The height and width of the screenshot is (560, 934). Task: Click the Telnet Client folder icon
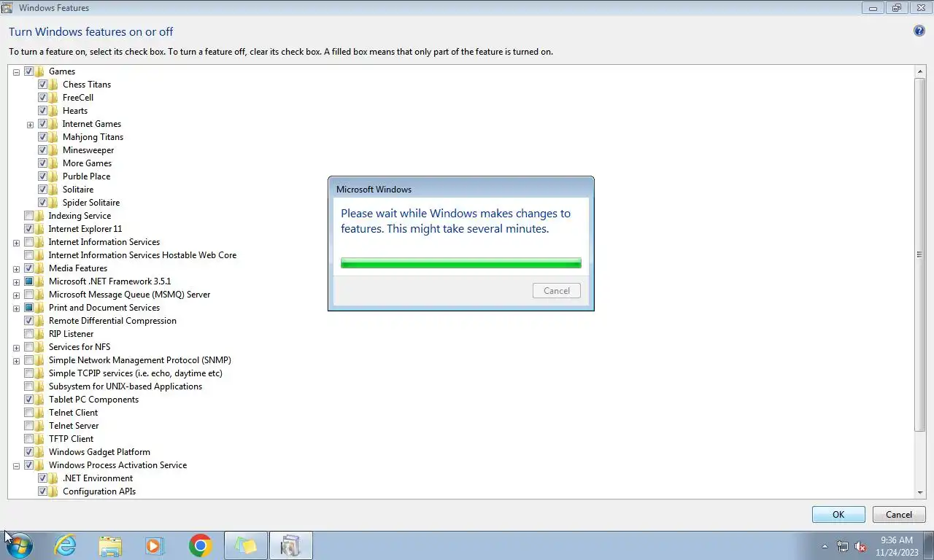tap(39, 413)
